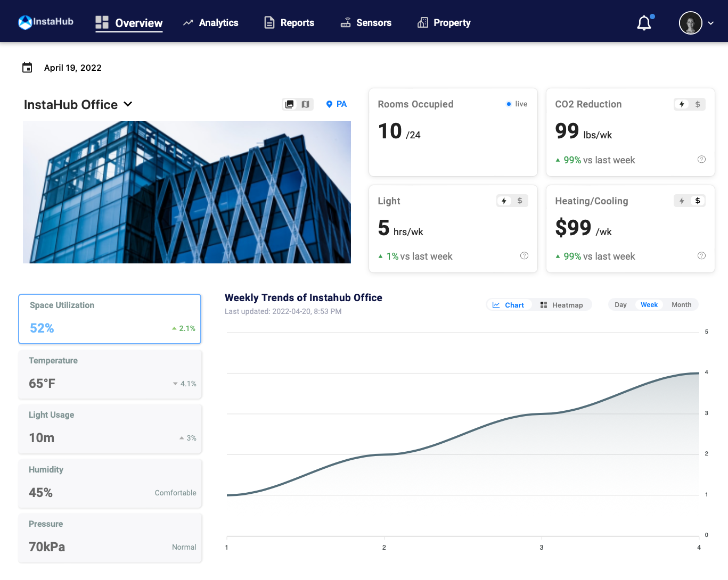The height and width of the screenshot is (580, 728).
Task: Select the Day time range
Action: (620, 305)
